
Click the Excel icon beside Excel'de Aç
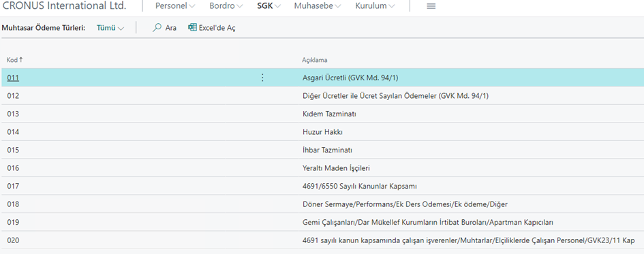tap(192, 27)
